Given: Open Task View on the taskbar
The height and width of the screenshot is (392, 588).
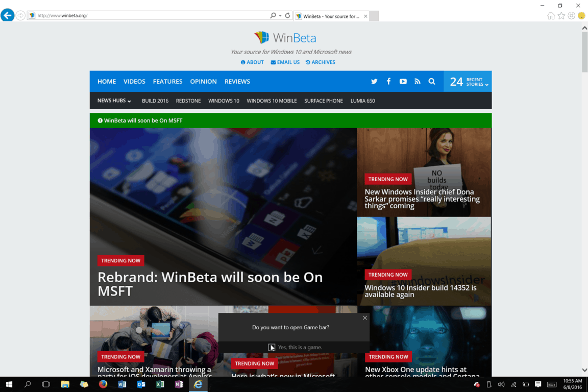Looking at the screenshot, I should [x=46, y=384].
